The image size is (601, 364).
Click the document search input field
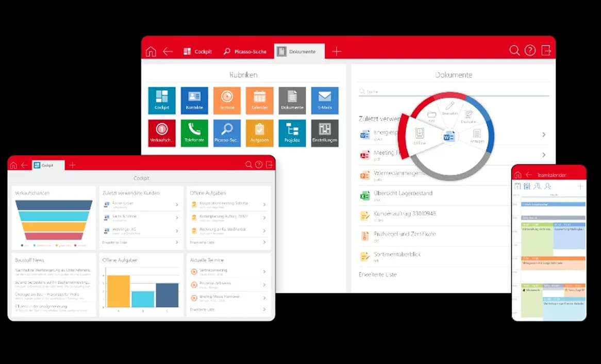(x=412, y=91)
